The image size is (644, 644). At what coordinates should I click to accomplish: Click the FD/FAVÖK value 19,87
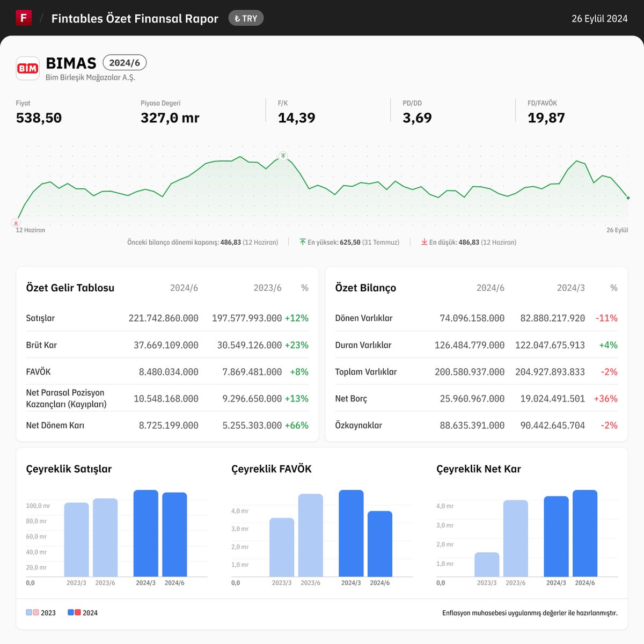546,118
